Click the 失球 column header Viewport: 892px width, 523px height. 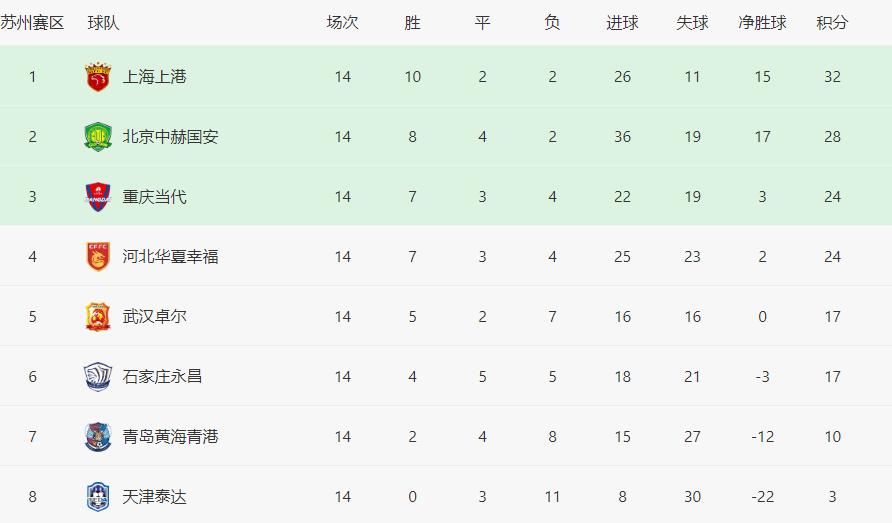click(692, 22)
